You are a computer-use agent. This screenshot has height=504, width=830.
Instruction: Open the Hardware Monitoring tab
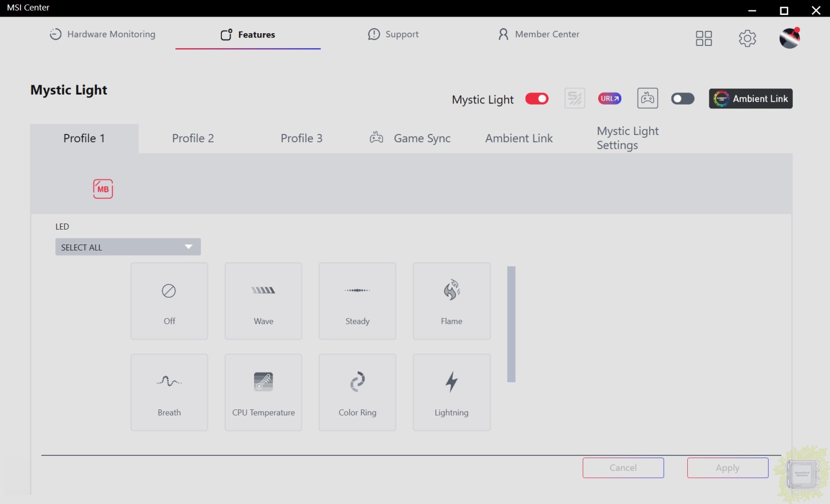(103, 34)
